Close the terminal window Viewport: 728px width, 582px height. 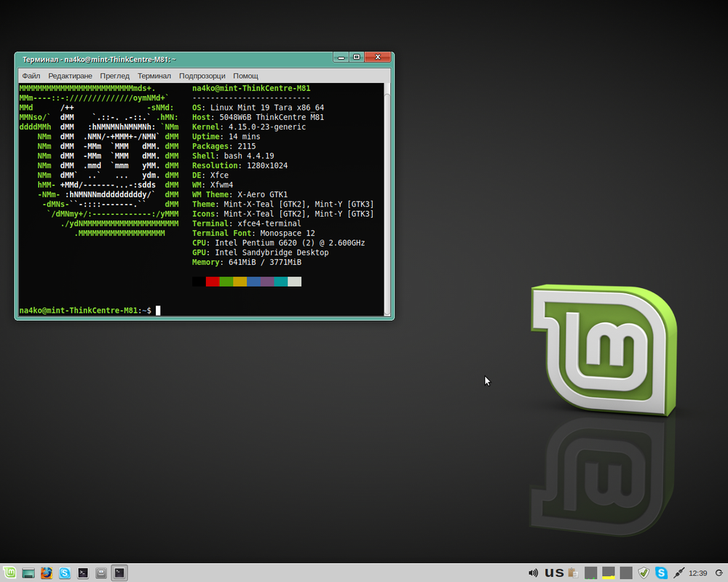[x=377, y=57]
